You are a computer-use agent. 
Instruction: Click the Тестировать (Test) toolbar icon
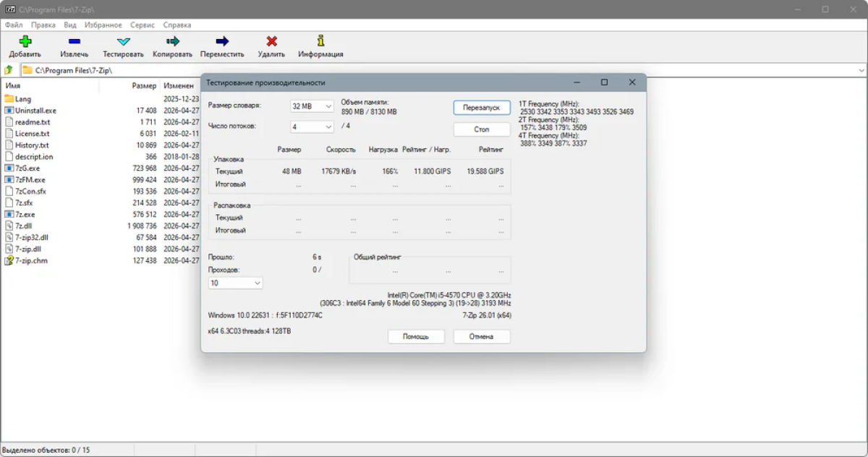click(123, 42)
